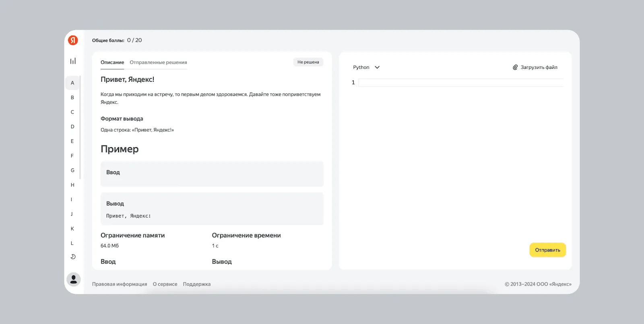Select problem C in the sidebar
Image resolution: width=644 pixels, height=324 pixels.
click(72, 112)
